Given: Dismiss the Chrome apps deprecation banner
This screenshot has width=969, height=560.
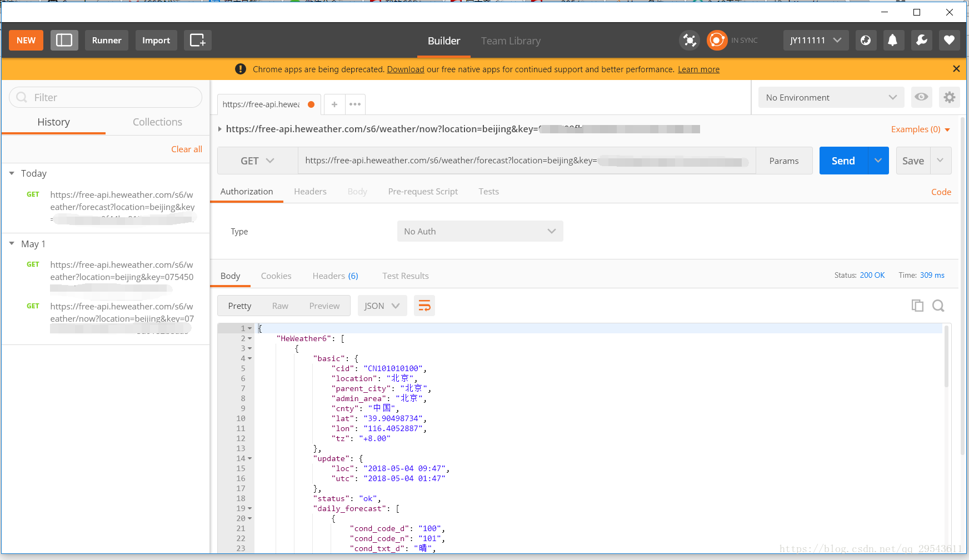Looking at the screenshot, I should pos(956,69).
